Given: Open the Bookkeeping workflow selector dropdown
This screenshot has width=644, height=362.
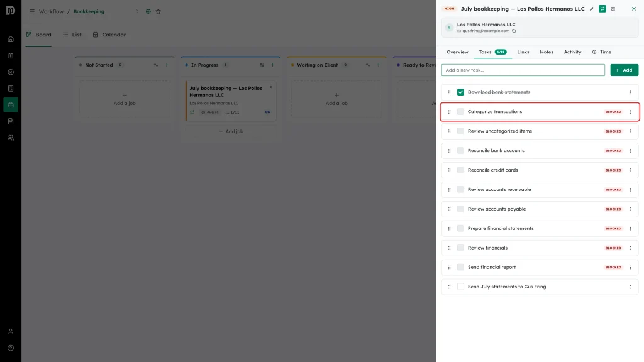Looking at the screenshot, I should point(136,11).
